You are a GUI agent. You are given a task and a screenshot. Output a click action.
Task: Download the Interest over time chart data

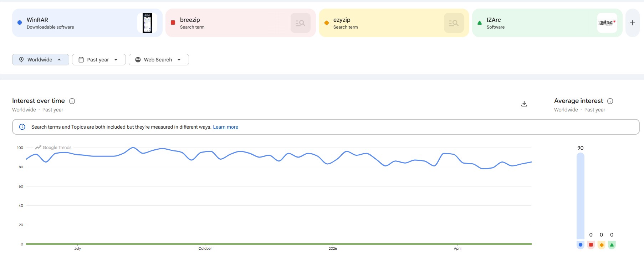(524, 104)
